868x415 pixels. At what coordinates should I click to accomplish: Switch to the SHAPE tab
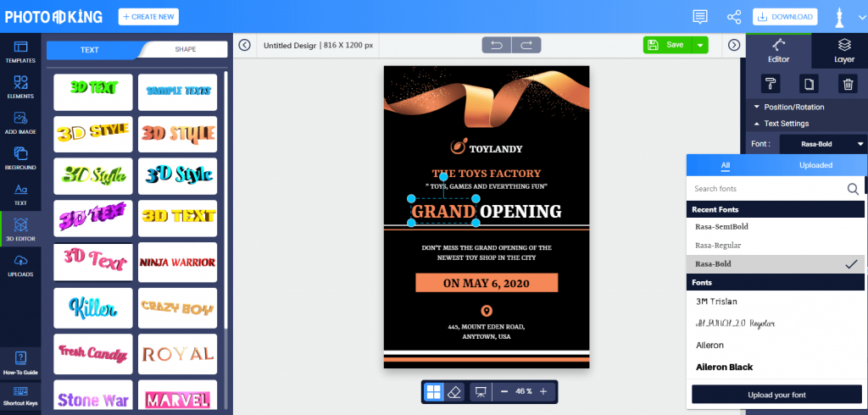tap(186, 49)
